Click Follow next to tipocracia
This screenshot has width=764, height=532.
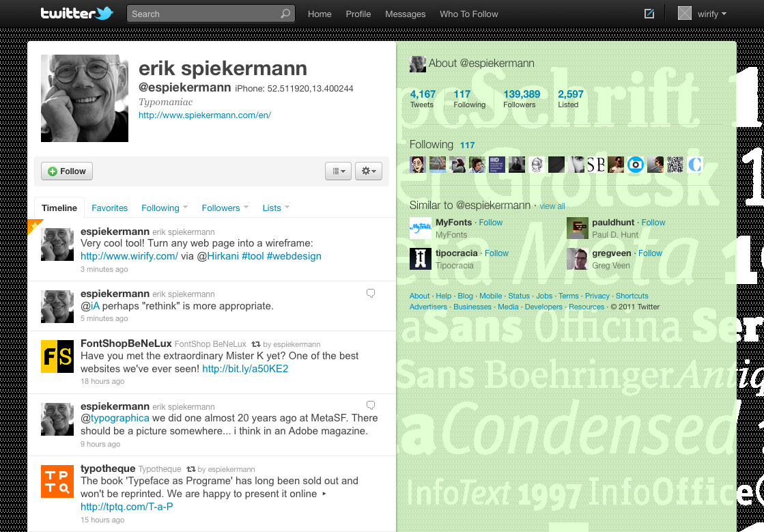(x=496, y=253)
